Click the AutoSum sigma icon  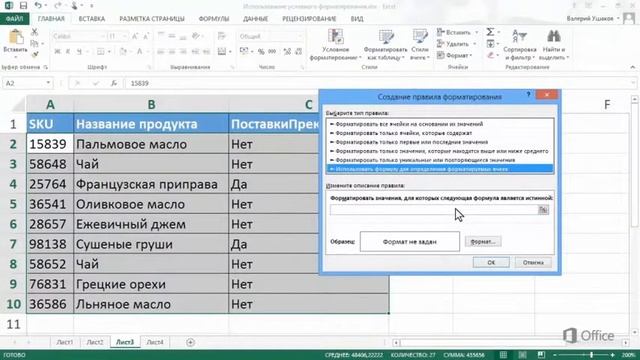(490, 32)
